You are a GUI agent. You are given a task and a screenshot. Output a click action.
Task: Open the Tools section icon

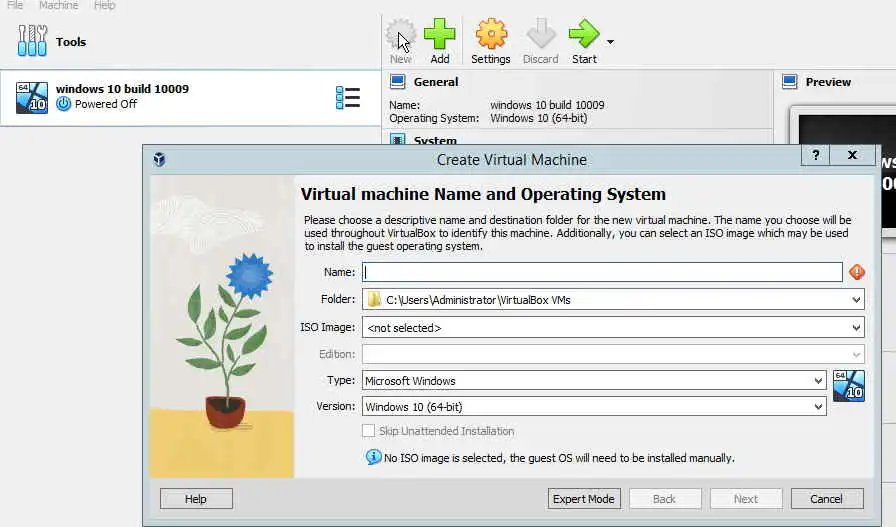(32, 41)
